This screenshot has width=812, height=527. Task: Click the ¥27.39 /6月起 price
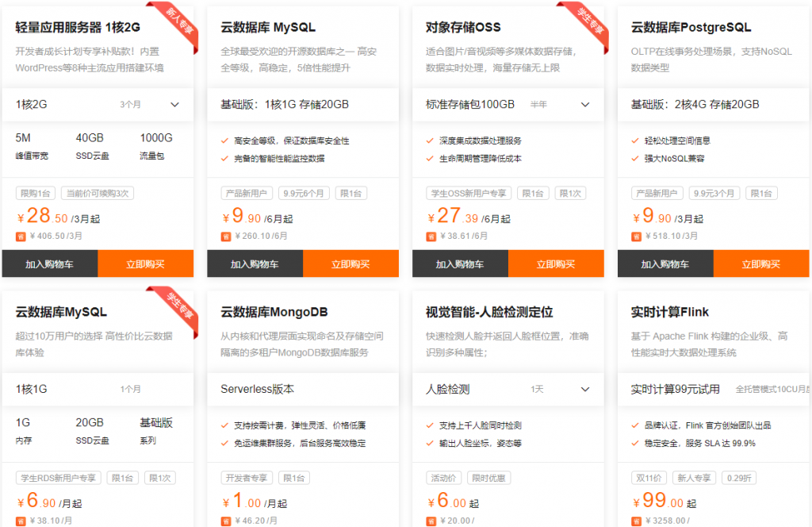pyautogui.click(x=469, y=216)
